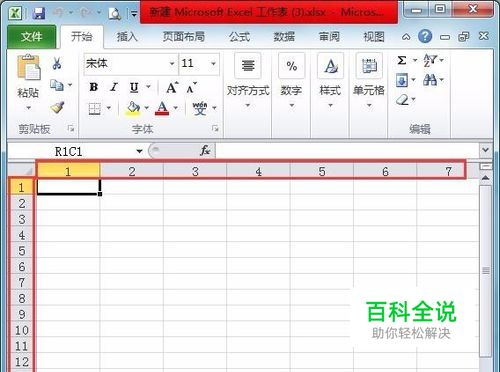Open the Styles (样式) group
This screenshot has height=372, width=500.
330,80
